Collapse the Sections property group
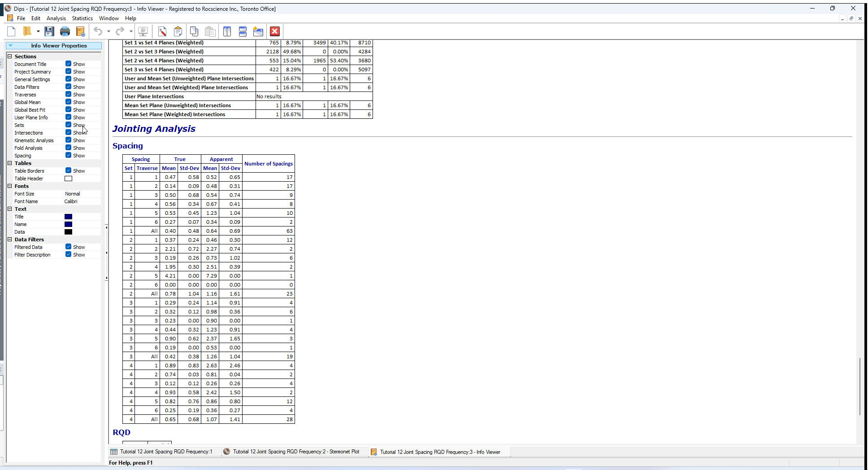This screenshot has width=868, height=470. pyautogui.click(x=10, y=57)
